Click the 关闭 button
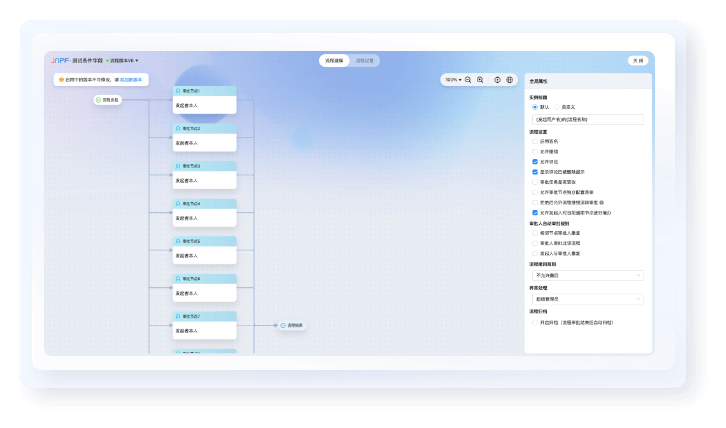This screenshot has height=428, width=726. (x=638, y=61)
